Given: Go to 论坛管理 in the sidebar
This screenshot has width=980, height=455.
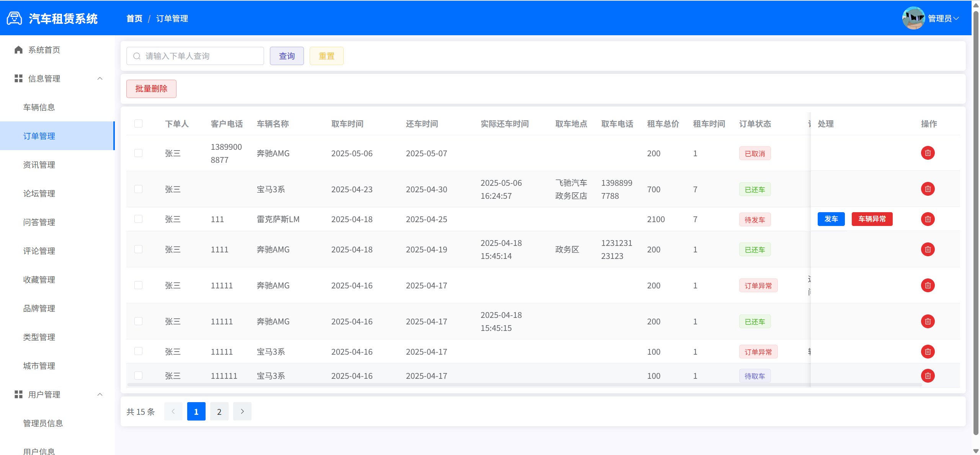Looking at the screenshot, I should tap(39, 193).
